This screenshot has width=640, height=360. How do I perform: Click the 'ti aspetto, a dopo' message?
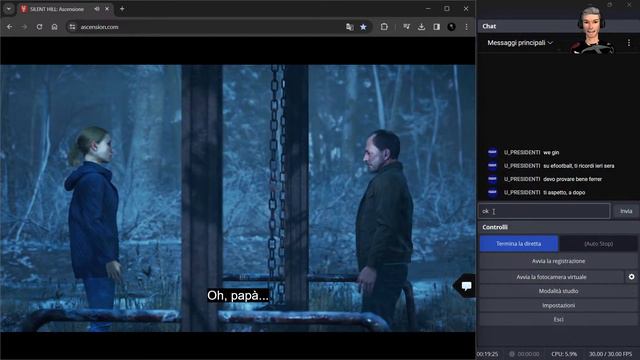pos(564,192)
